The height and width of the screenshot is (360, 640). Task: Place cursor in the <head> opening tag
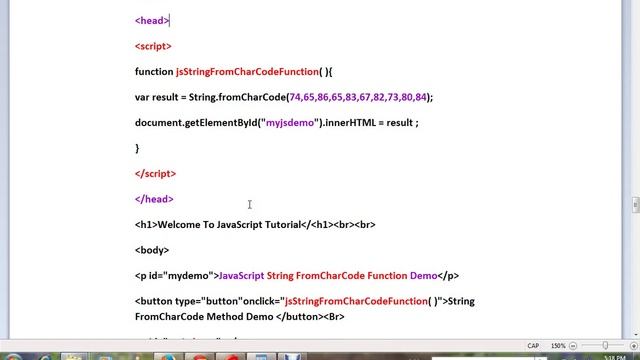[152, 20]
